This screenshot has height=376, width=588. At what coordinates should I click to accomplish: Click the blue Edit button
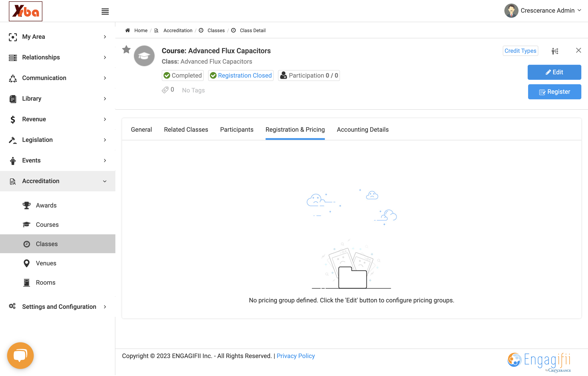point(554,72)
